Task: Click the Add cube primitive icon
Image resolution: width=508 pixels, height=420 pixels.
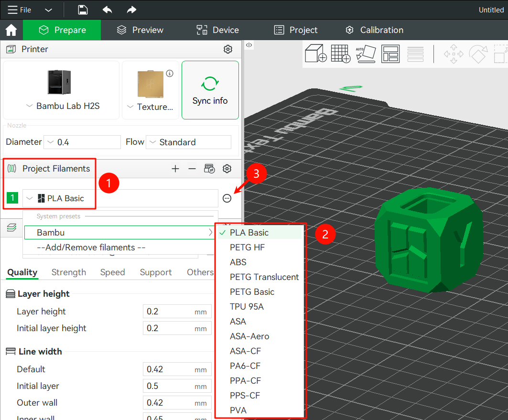Action: point(315,54)
